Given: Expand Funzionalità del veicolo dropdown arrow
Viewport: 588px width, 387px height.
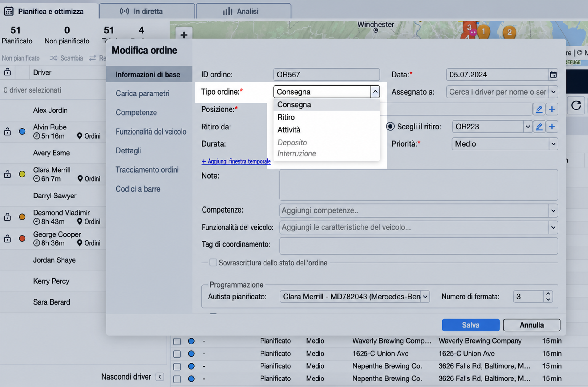Looking at the screenshot, I should [553, 227].
